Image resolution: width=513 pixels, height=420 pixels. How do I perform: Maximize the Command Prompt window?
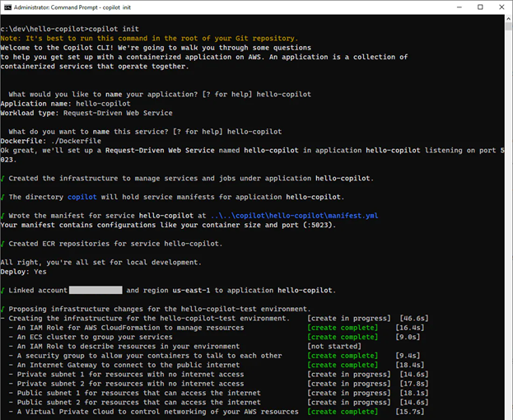480,7
